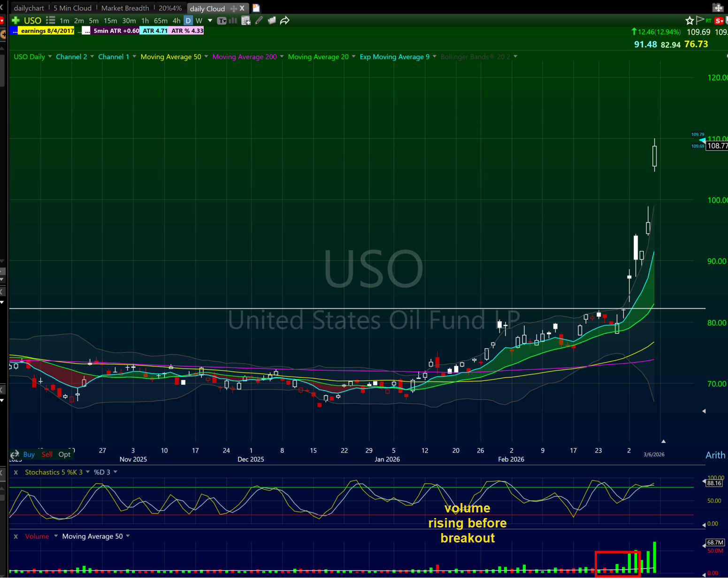Open the Moving Average 200 dropdown
The height and width of the screenshot is (580, 728).
pyautogui.click(x=282, y=56)
